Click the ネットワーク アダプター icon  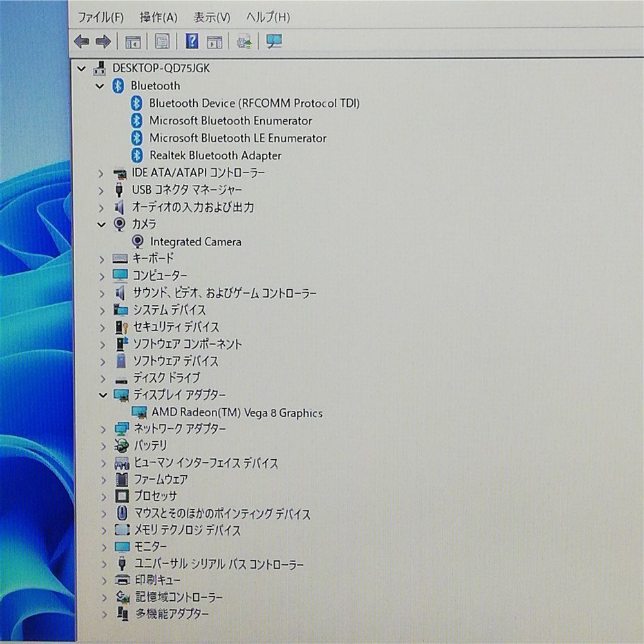(x=122, y=429)
